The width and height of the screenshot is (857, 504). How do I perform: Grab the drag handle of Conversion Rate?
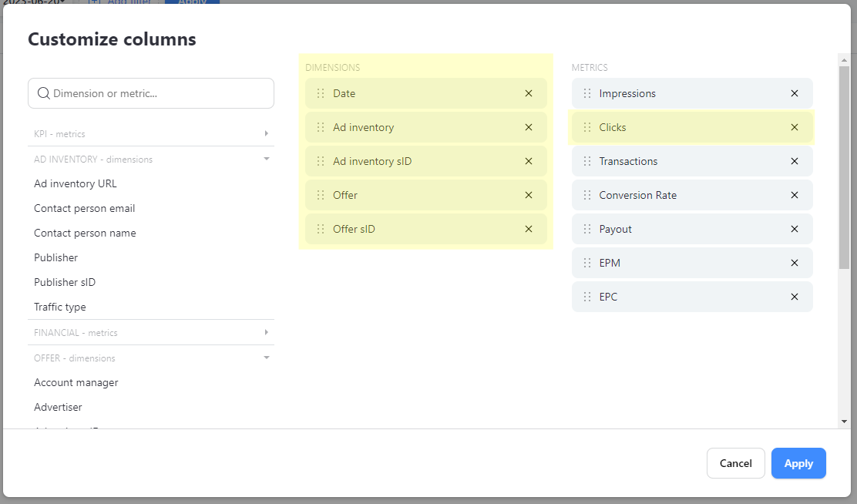[587, 195]
